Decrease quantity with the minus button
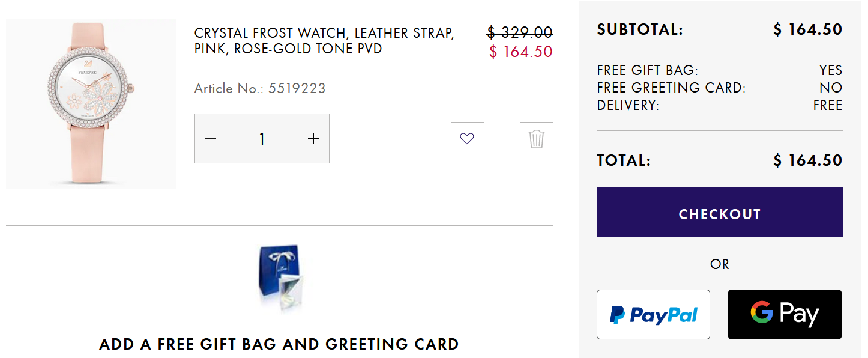Screen dimensions: 868x358 (210, 139)
